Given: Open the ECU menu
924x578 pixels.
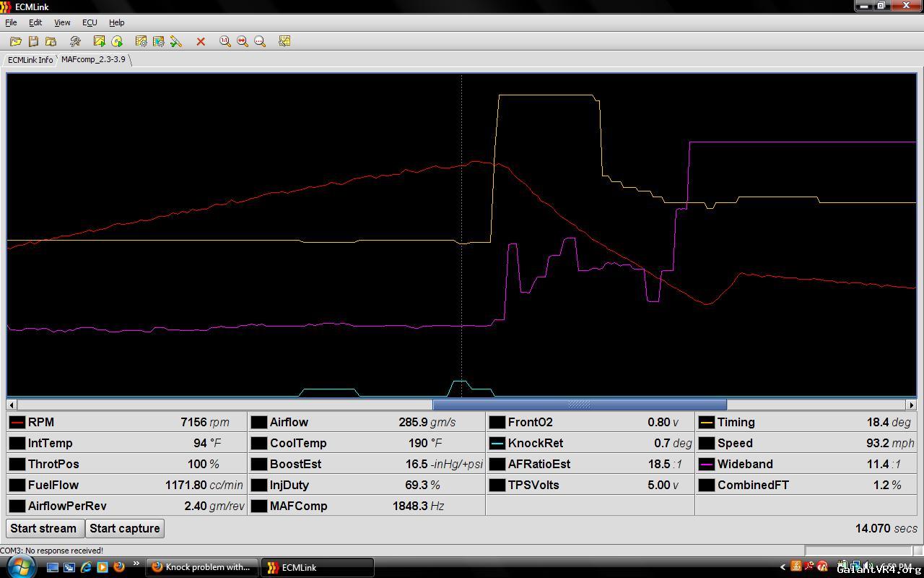Looking at the screenshot, I should [x=90, y=22].
